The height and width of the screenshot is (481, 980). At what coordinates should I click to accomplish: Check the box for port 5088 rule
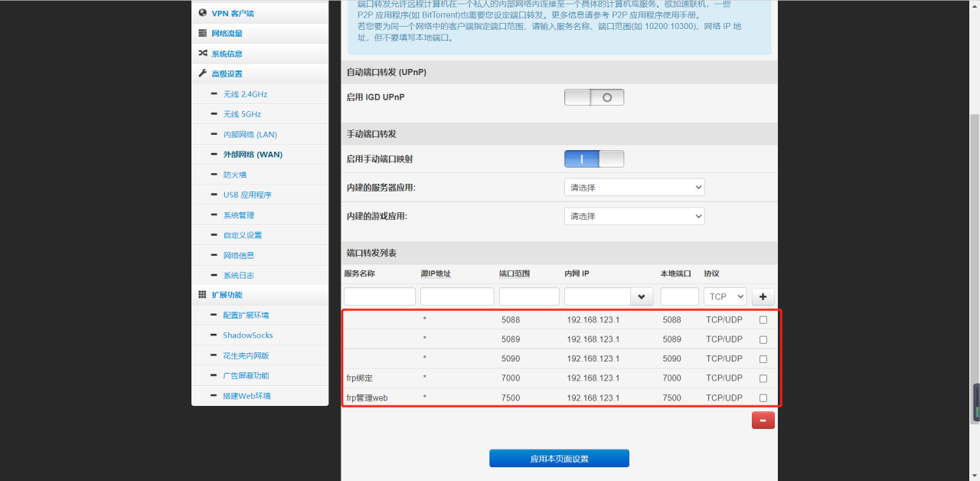pos(763,320)
